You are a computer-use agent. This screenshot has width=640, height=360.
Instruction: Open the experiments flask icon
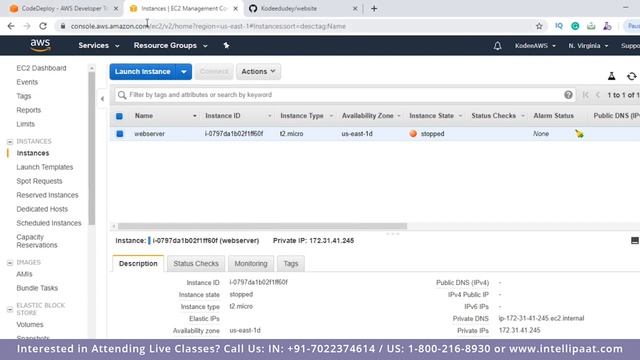coord(611,76)
